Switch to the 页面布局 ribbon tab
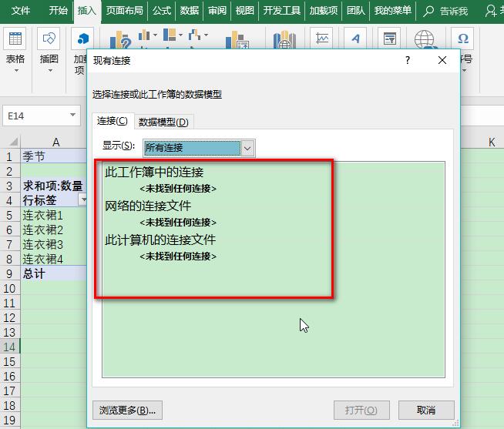Image resolution: width=504 pixels, height=429 pixels. 125,11
